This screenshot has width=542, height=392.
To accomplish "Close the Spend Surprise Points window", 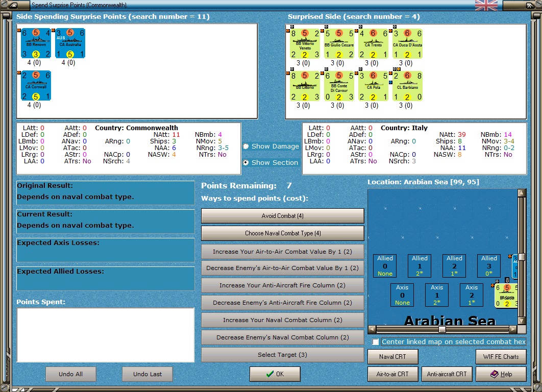I will (530, 5).
